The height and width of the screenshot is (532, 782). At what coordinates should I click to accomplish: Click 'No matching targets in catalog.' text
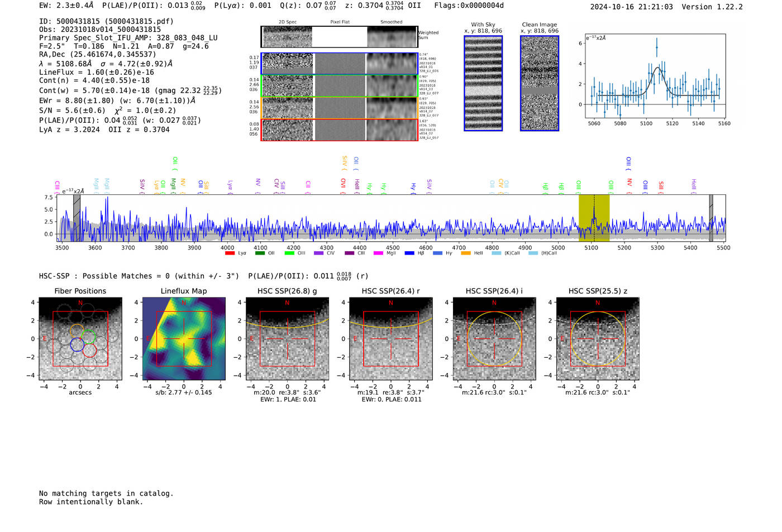point(106,493)
